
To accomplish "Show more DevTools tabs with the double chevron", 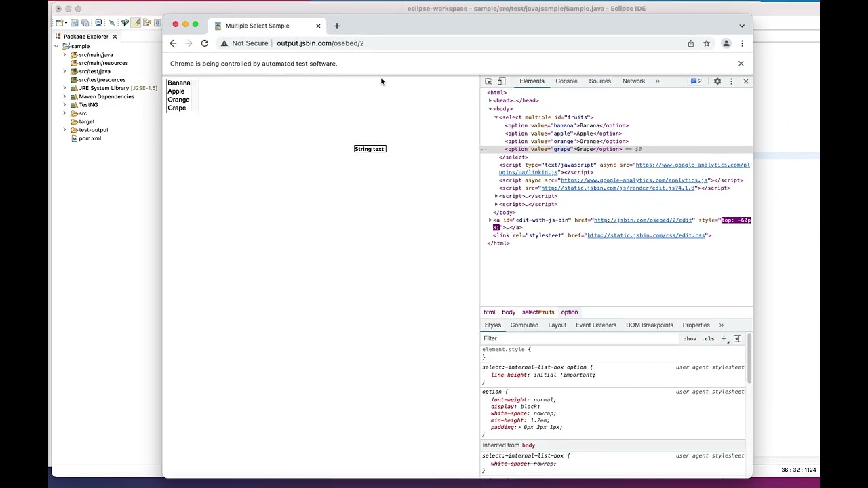I will click(x=657, y=81).
